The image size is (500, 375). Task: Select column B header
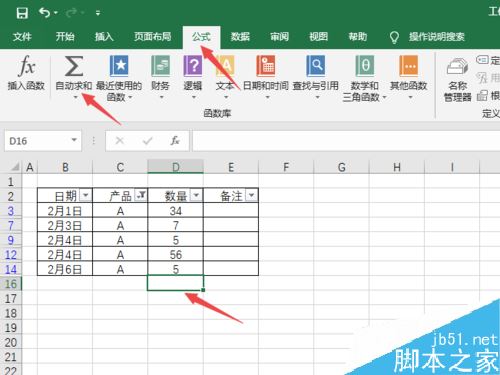pos(65,167)
